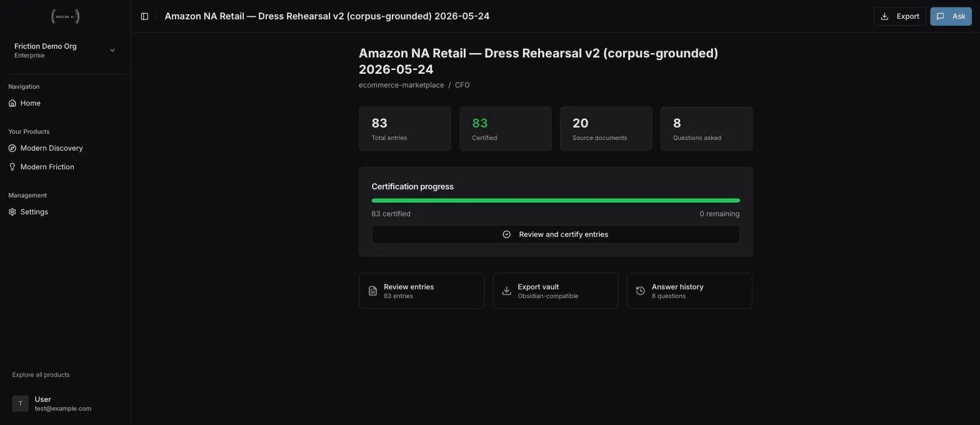Click the Export vault download icon
This screenshot has width=980, height=425.
click(x=506, y=291)
